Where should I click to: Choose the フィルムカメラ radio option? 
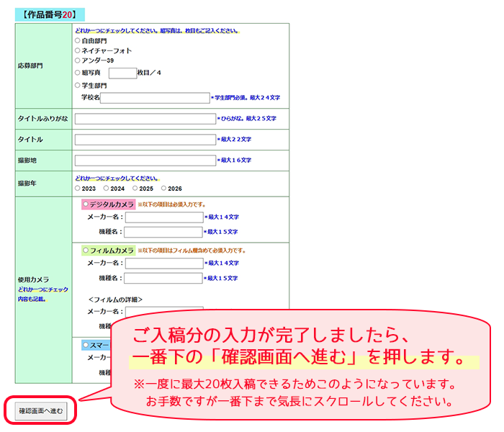tap(86, 250)
